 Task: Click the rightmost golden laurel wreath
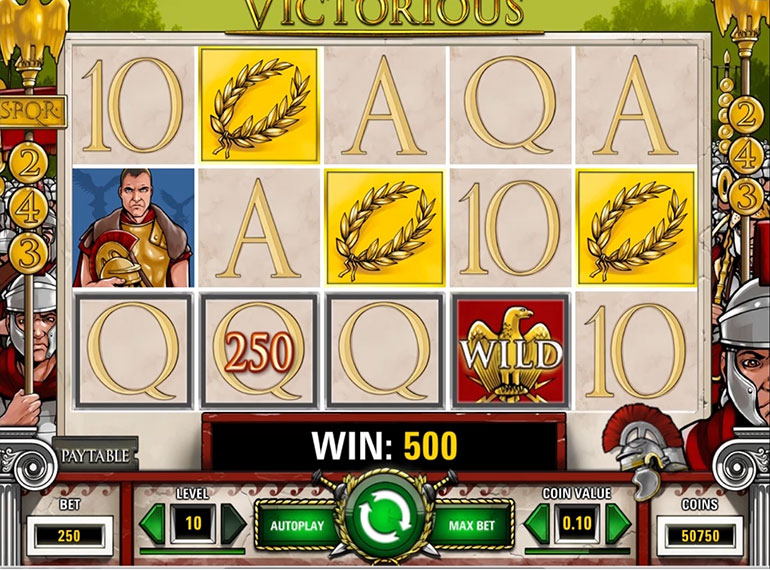(636, 228)
